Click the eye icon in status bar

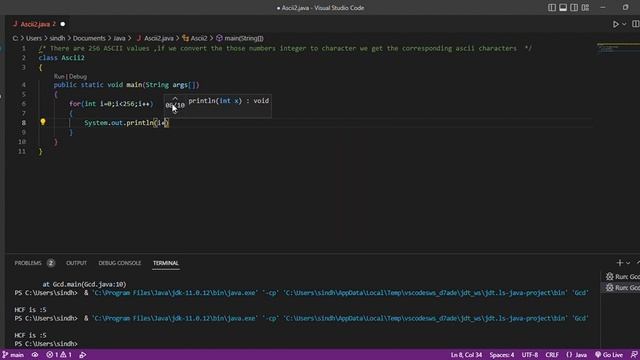[35, 355]
